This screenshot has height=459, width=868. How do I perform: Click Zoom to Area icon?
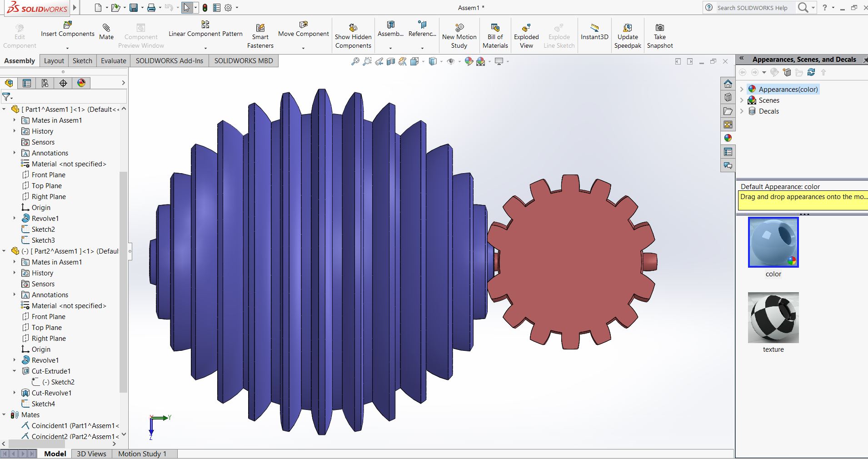[367, 61]
